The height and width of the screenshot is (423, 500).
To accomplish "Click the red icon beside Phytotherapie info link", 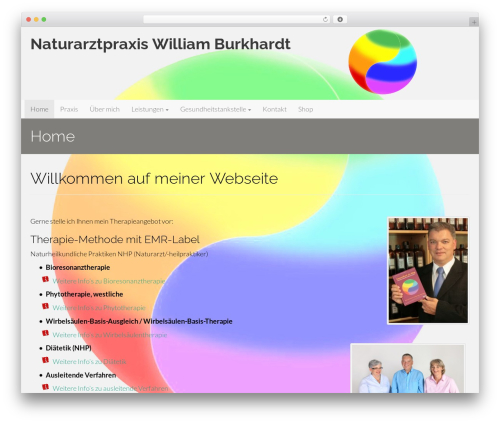I will pos(45,306).
